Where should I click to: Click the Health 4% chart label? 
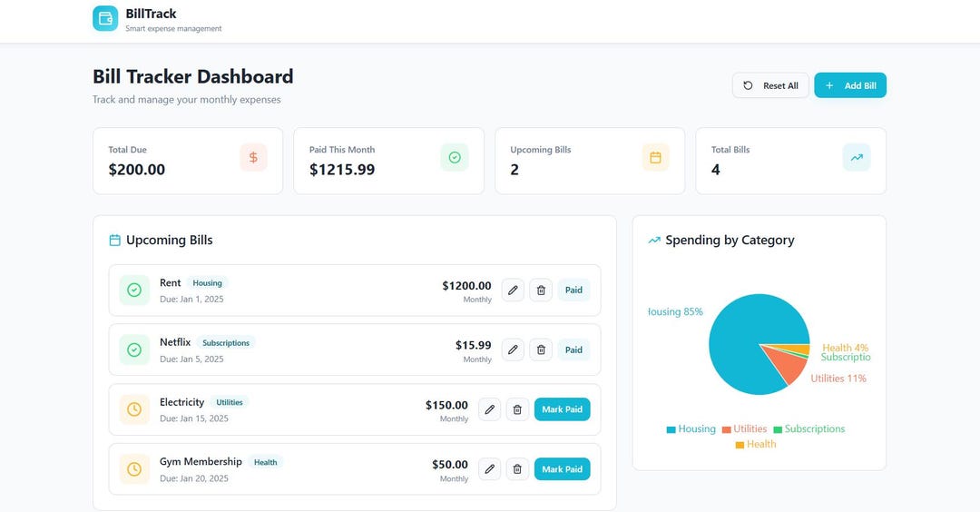coord(845,348)
